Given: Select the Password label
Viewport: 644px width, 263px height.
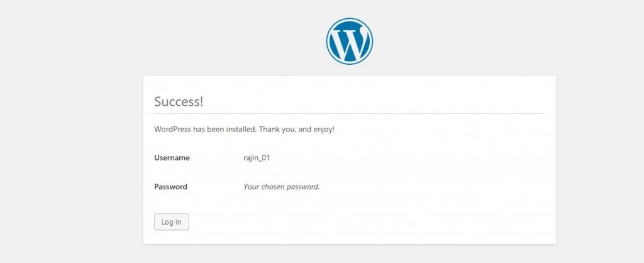Looking at the screenshot, I should pyautogui.click(x=170, y=187).
